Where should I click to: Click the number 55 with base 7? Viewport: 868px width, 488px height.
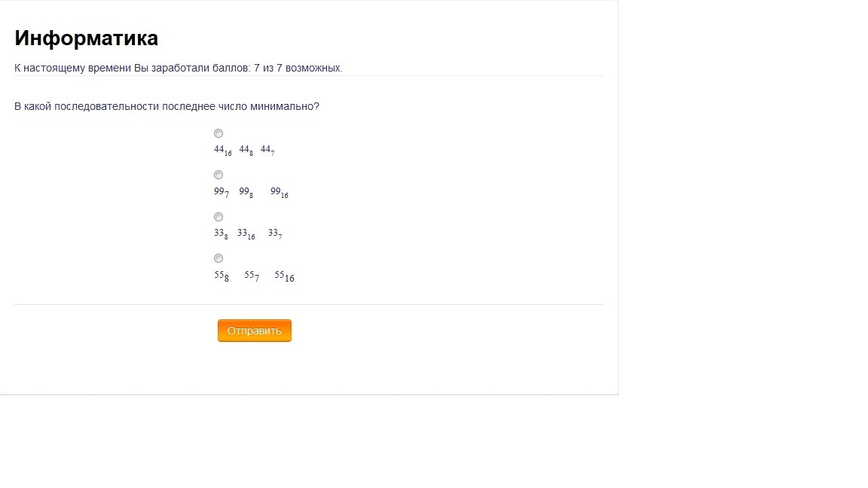(x=252, y=276)
